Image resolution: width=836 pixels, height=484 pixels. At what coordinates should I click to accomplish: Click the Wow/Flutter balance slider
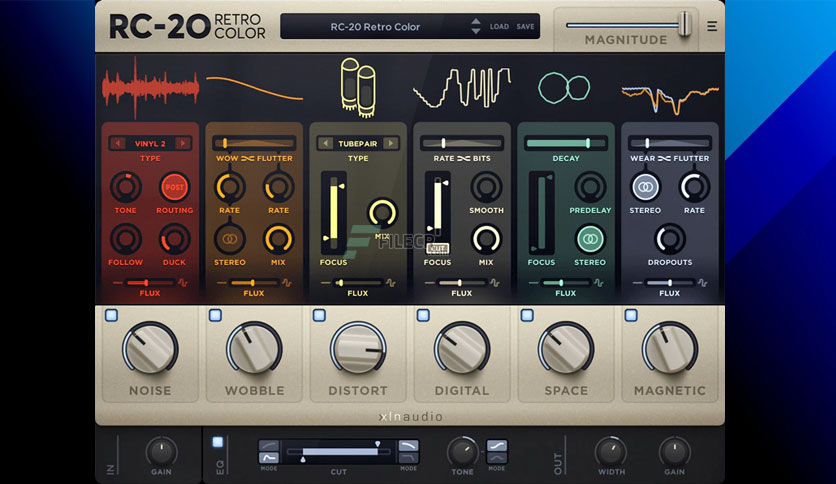click(254, 143)
